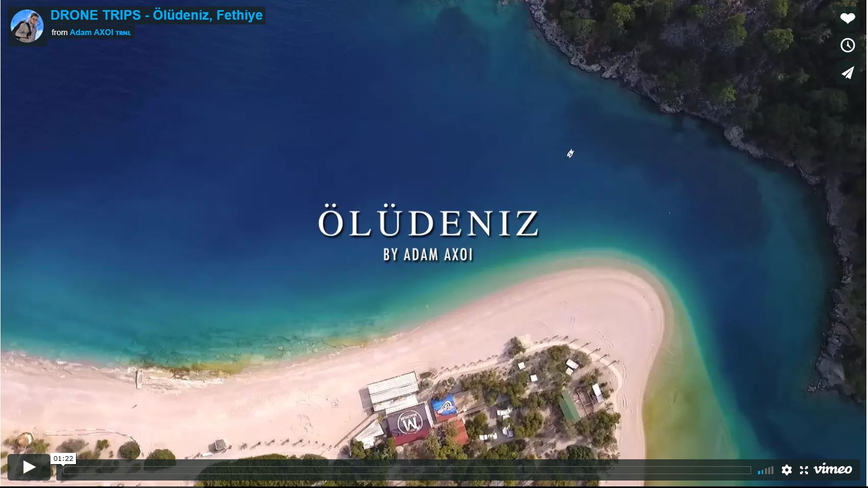Viewport: 868px width, 488px height.
Task: Open the Adam AXOI author link
Action: coord(91,32)
